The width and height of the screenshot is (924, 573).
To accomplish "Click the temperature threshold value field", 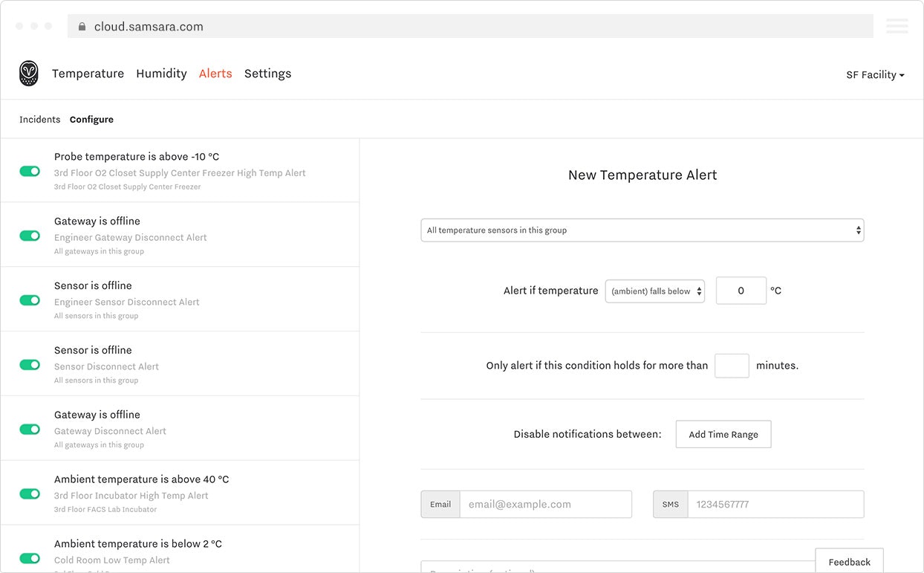I will click(741, 291).
